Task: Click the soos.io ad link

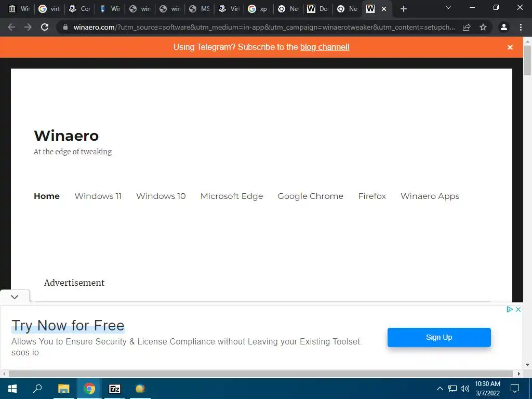Action: coord(25,353)
